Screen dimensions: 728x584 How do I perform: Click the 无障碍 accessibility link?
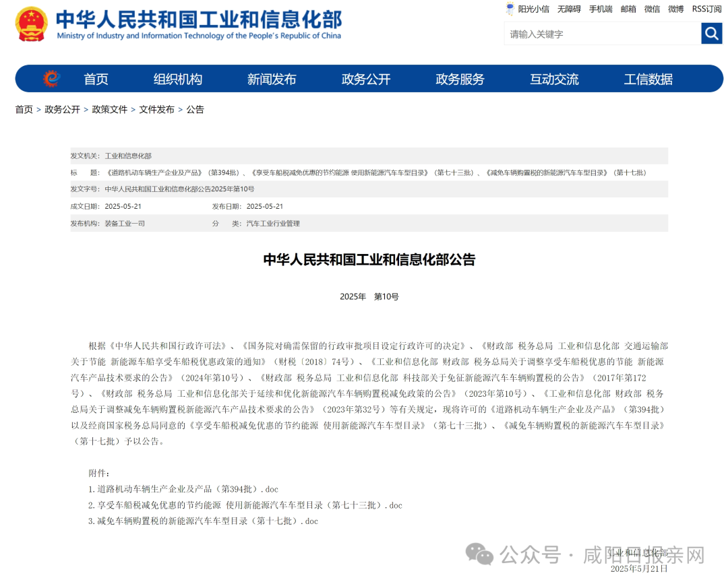[x=569, y=9]
